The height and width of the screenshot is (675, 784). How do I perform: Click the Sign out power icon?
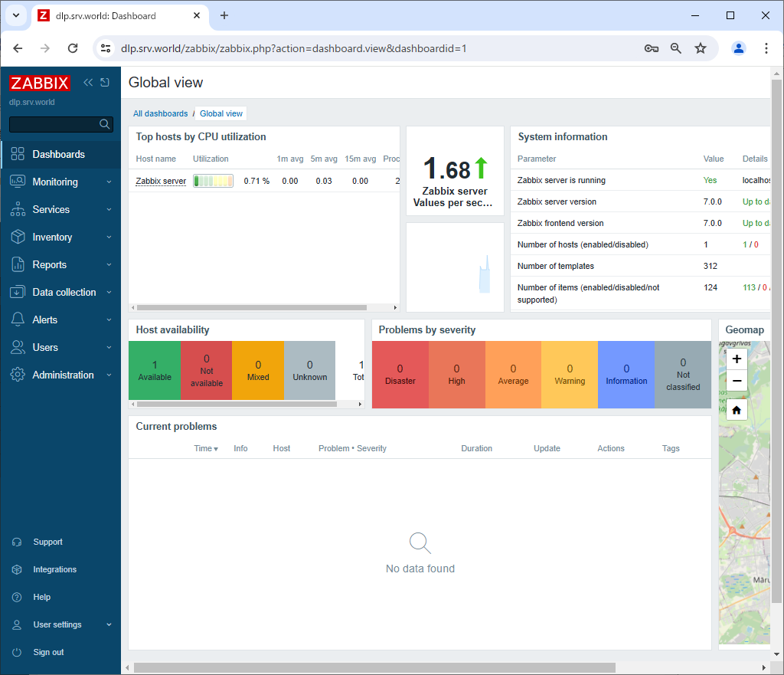point(17,652)
